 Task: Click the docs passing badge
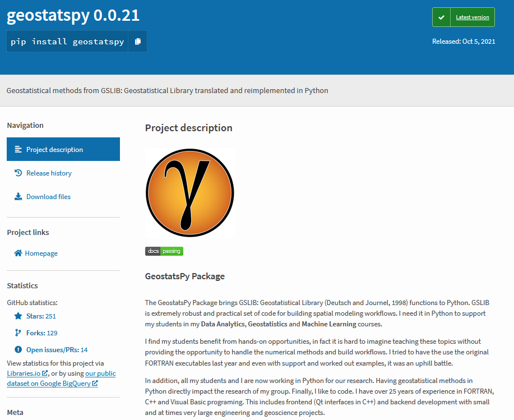click(164, 251)
